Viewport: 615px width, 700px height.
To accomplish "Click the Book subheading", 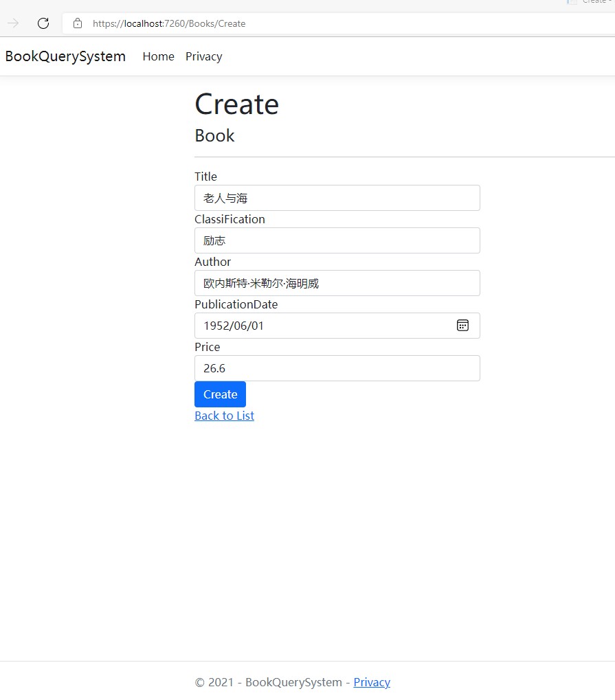I will [214, 136].
